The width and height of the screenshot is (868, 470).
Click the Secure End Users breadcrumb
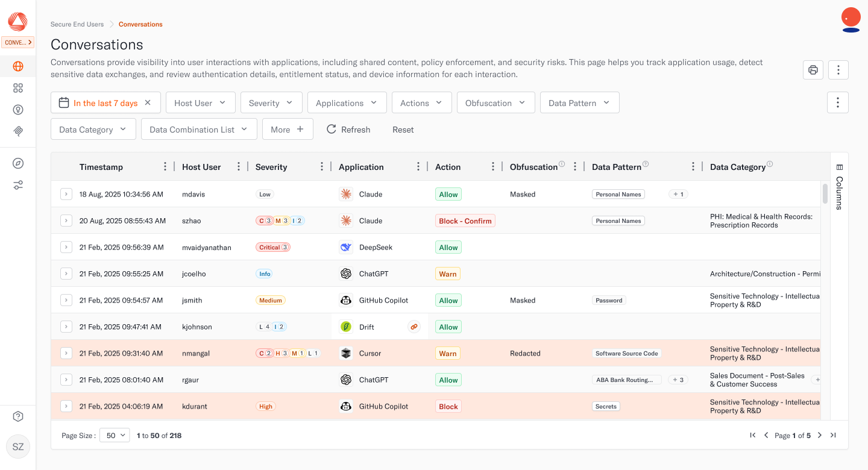click(77, 24)
